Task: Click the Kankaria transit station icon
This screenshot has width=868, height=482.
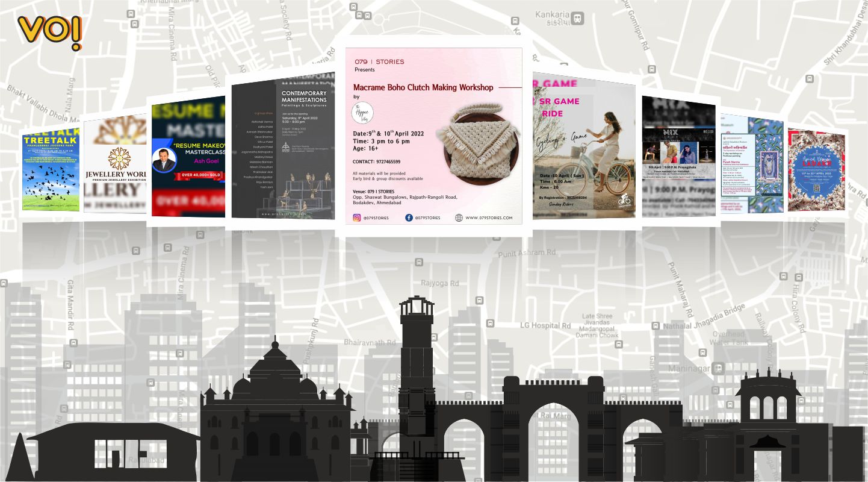Action: (x=577, y=18)
